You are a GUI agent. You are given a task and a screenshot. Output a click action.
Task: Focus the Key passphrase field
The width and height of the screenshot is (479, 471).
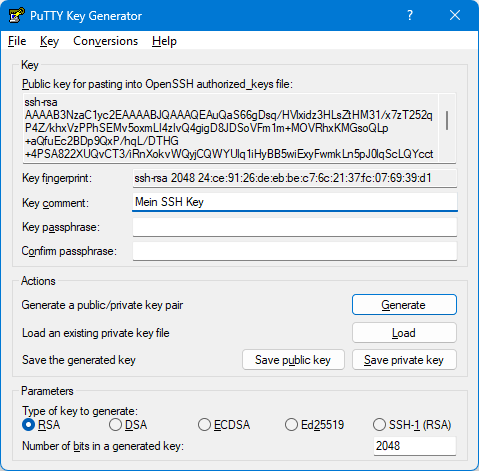pyautogui.click(x=295, y=227)
